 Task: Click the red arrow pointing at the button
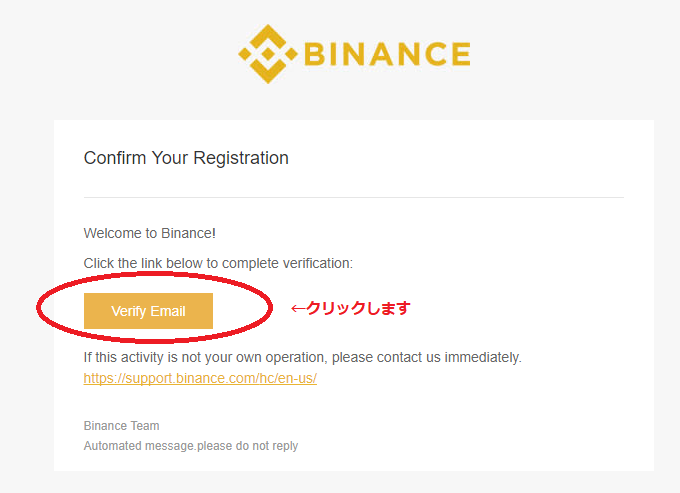pyautogui.click(x=298, y=308)
